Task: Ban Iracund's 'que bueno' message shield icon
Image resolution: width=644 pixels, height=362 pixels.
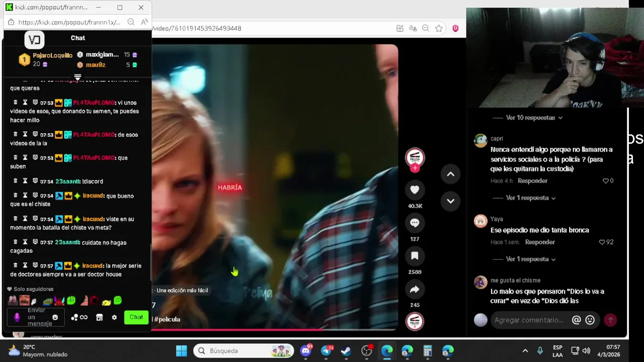Action: click(x=35, y=196)
